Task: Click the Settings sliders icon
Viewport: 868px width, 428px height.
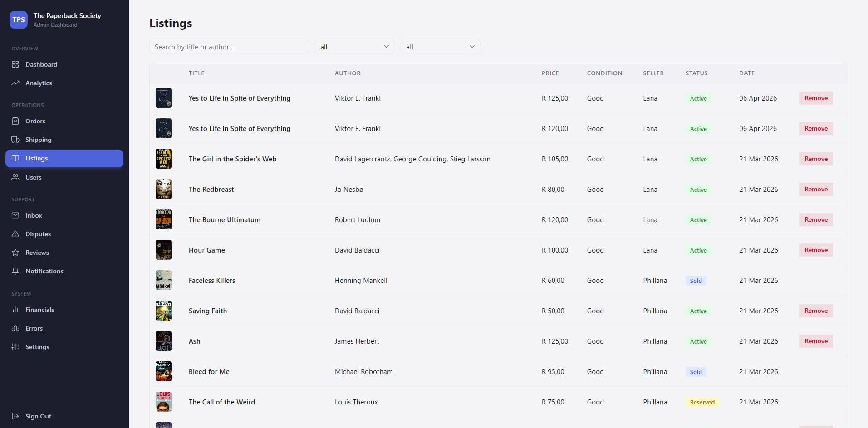Action: pyautogui.click(x=15, y=347)
